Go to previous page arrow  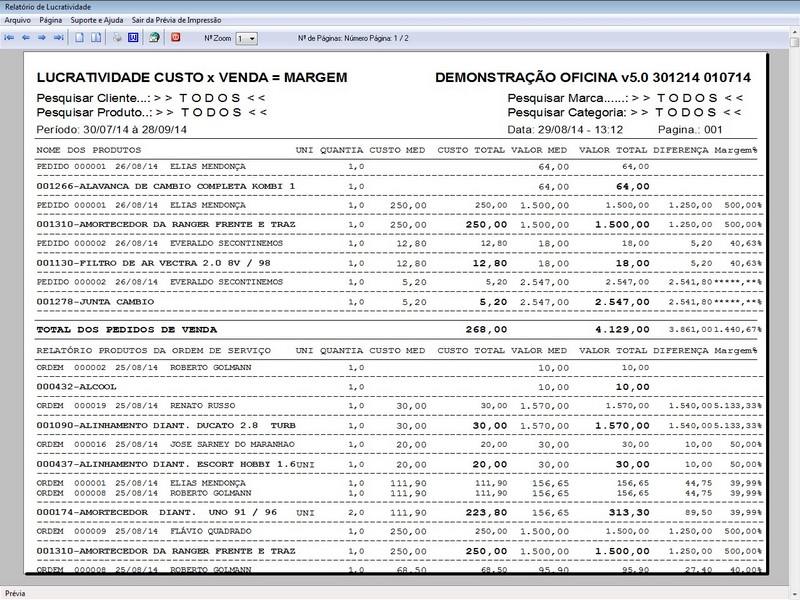pyautogui.click(x=26, y=38)
